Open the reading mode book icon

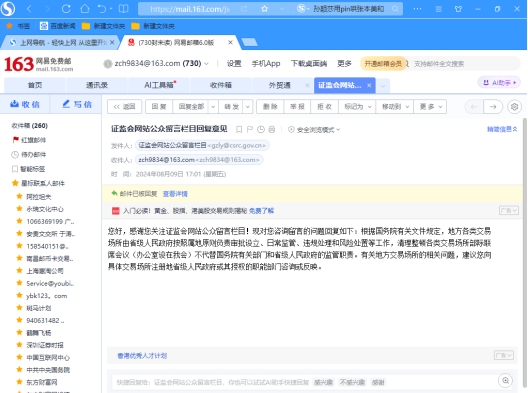coord(124,9)
